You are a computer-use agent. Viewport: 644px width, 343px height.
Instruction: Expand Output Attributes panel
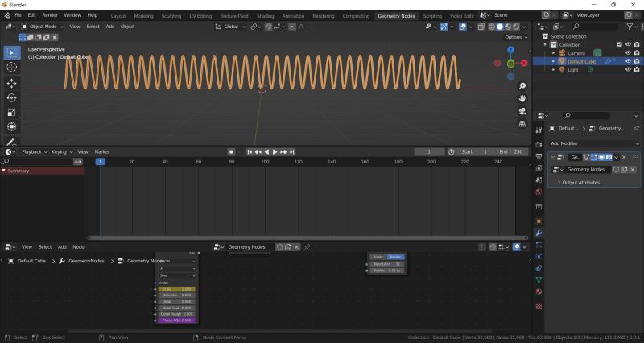pos(580,183)
